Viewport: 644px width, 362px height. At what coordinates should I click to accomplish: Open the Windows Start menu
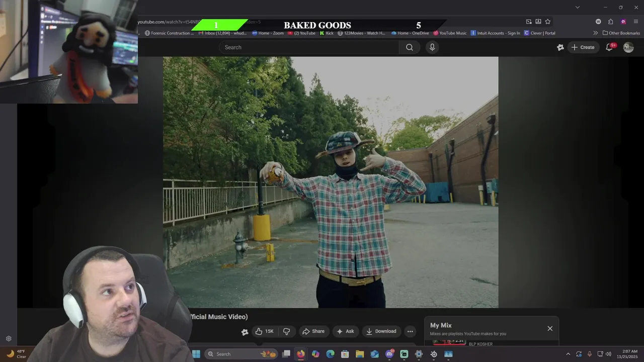coord(196,354)
